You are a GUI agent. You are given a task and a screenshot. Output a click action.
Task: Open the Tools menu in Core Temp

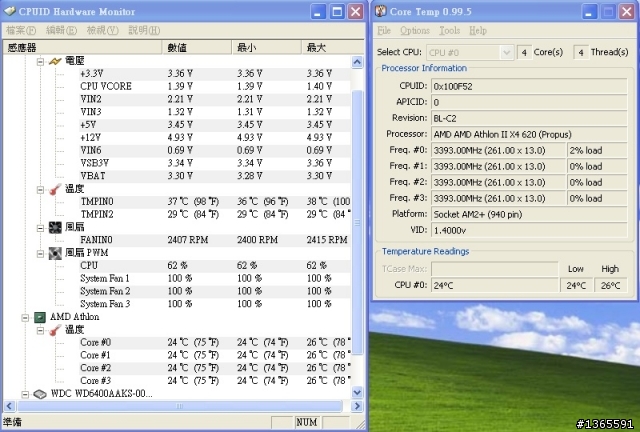coord(449,31)
